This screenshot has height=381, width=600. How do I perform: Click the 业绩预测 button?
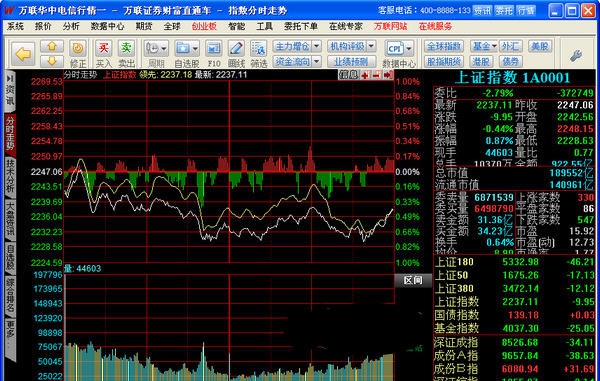(x=351, y=61)
